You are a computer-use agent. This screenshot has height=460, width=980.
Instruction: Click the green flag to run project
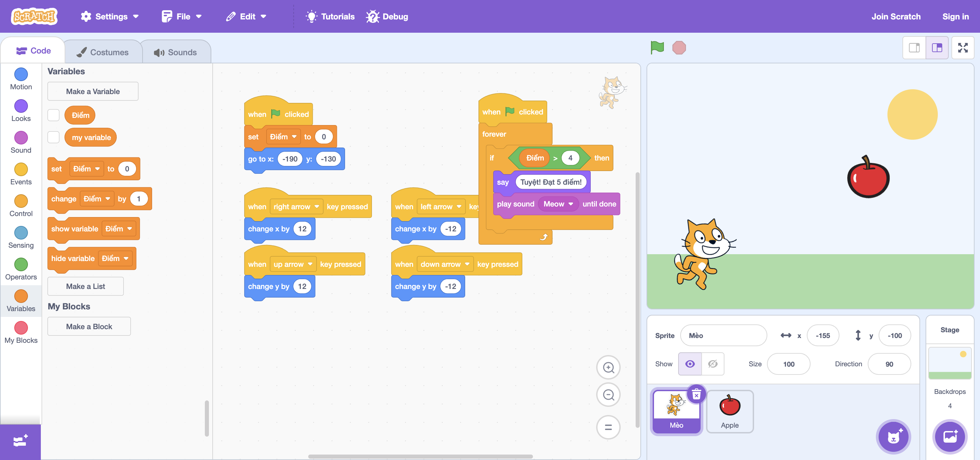click(x=657, y=48)
